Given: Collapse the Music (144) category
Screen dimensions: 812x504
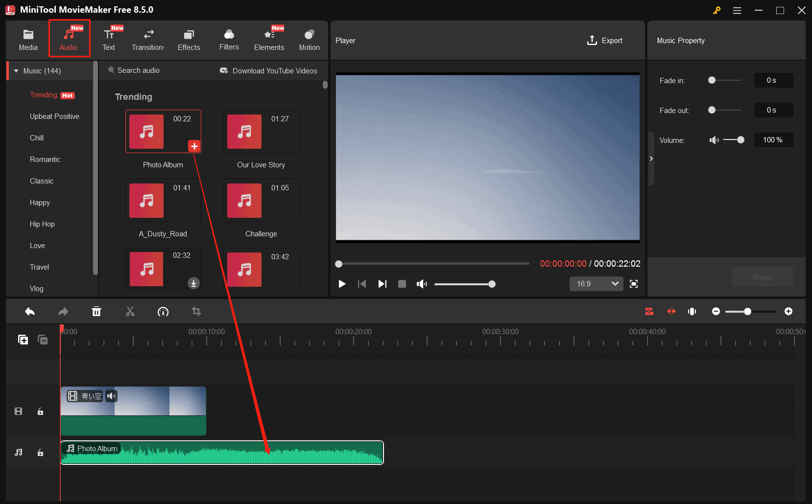Looking at the screenshot, I should point(17,70).
